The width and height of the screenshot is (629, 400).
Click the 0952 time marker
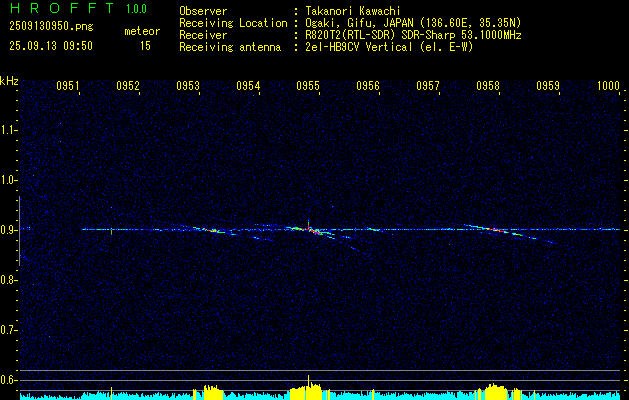pyautogui.click(x=128, y=85)
